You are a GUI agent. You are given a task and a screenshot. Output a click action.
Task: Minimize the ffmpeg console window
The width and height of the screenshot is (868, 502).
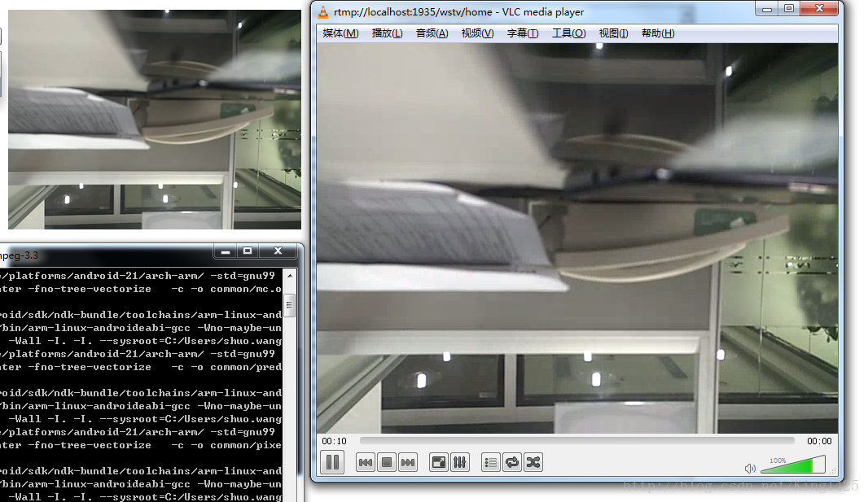pos(226,251)
